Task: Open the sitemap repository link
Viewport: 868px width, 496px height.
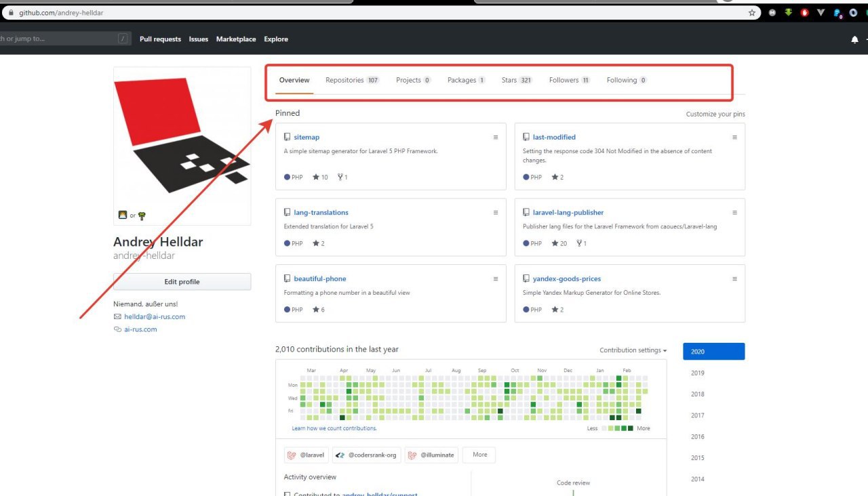Action: 307,137
